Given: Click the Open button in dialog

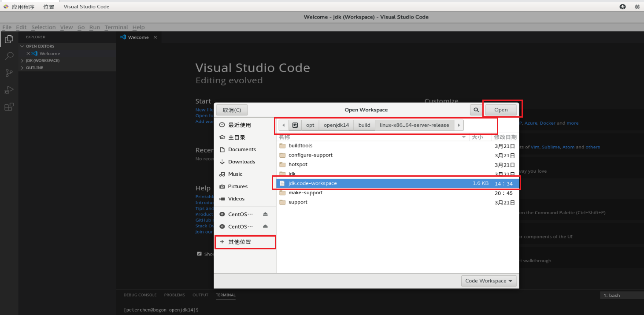Looking at the screenshot, I should [x=501, y=110].
